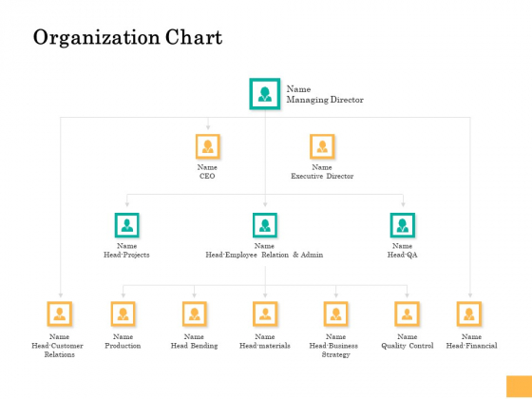Select Head Business Strategy label

tap(333, 351)
